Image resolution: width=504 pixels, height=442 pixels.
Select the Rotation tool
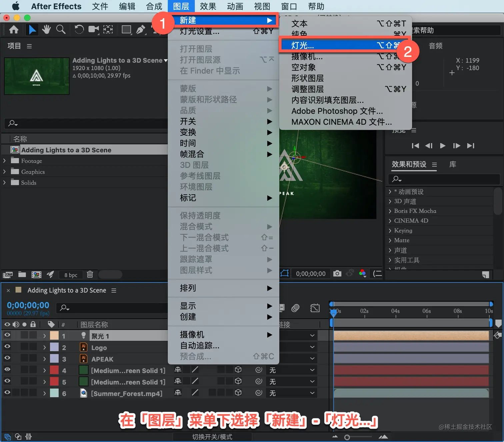click(x=79, y=30)
